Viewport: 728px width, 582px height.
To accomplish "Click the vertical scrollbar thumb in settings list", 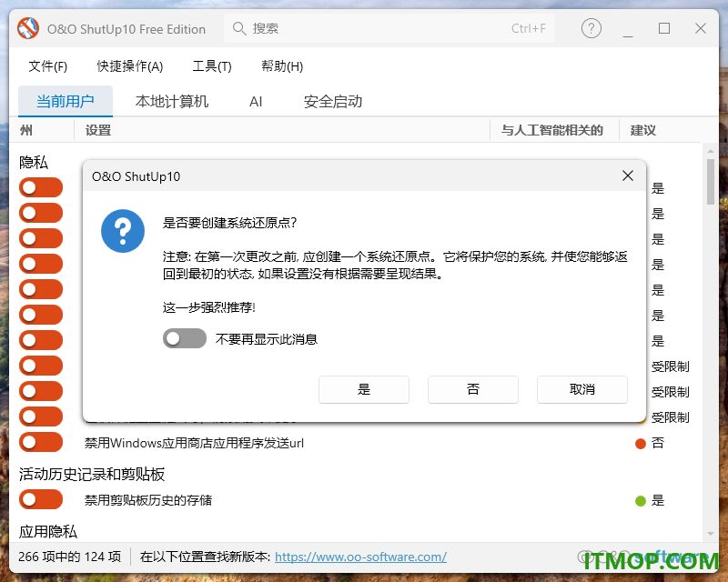I will click(x=711, y=182).
